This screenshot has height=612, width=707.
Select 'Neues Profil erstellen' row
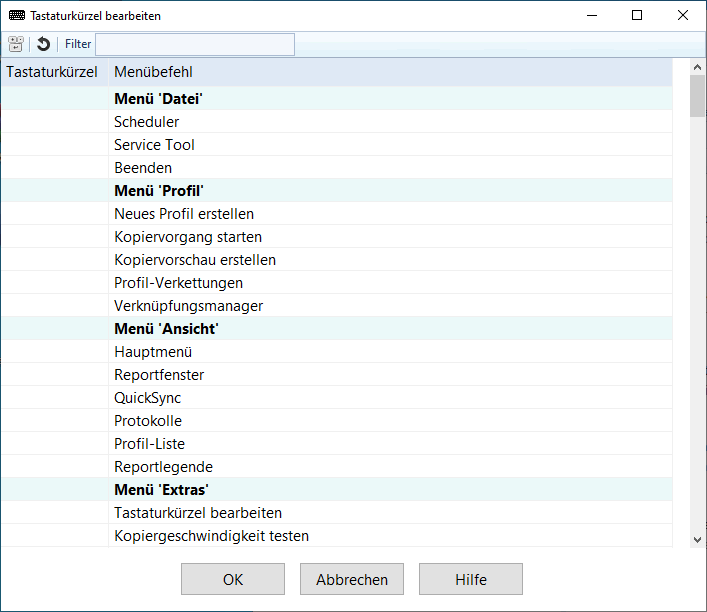pyautogui.click(x=184, y=214)
